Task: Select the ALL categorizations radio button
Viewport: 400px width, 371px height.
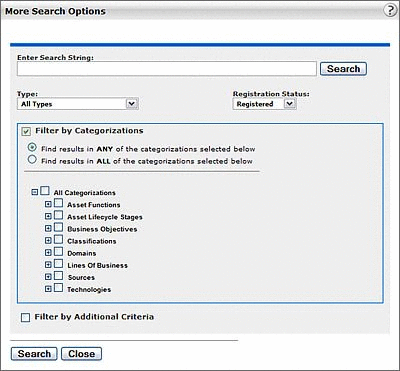Action: [32, 160]
